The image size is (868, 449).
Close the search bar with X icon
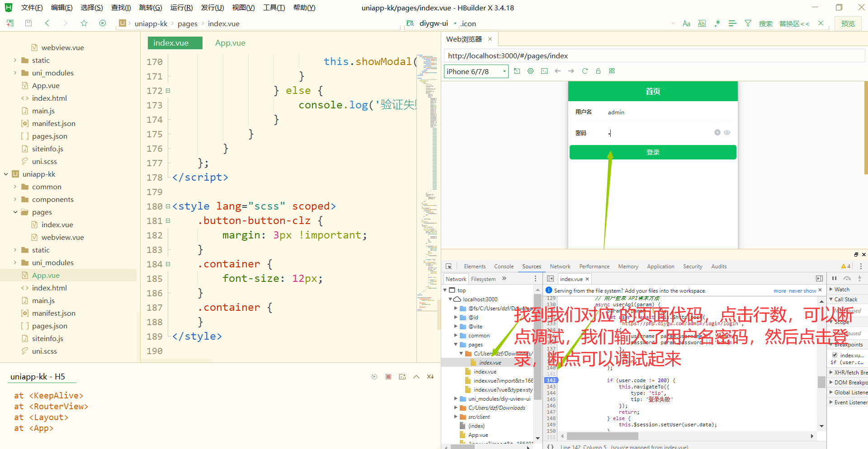(x=821, y=23)
